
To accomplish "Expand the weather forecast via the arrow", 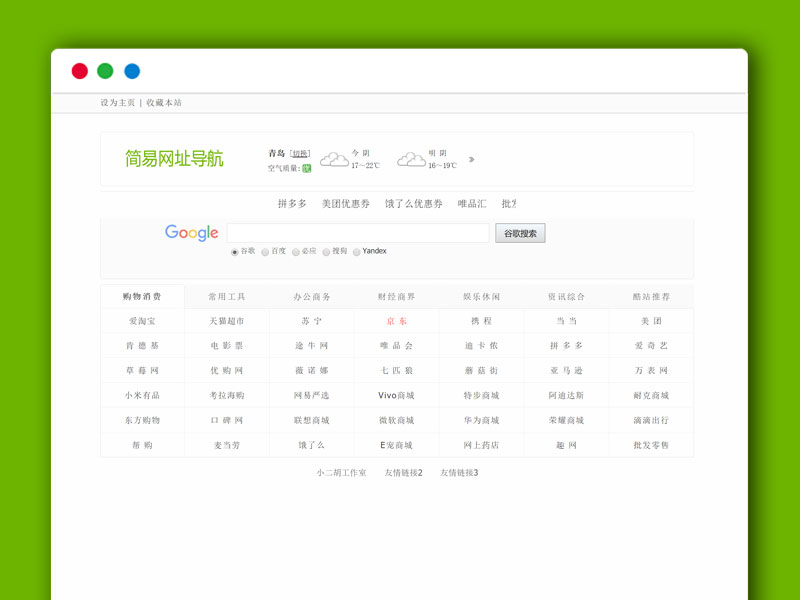I will [470, 159].
